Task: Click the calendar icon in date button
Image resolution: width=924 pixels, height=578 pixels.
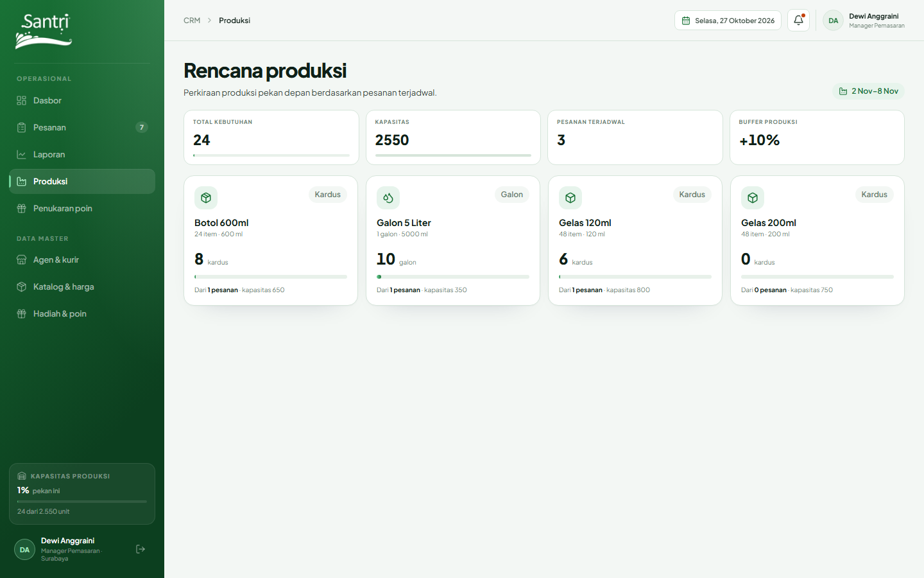Action: pos(686,21)
